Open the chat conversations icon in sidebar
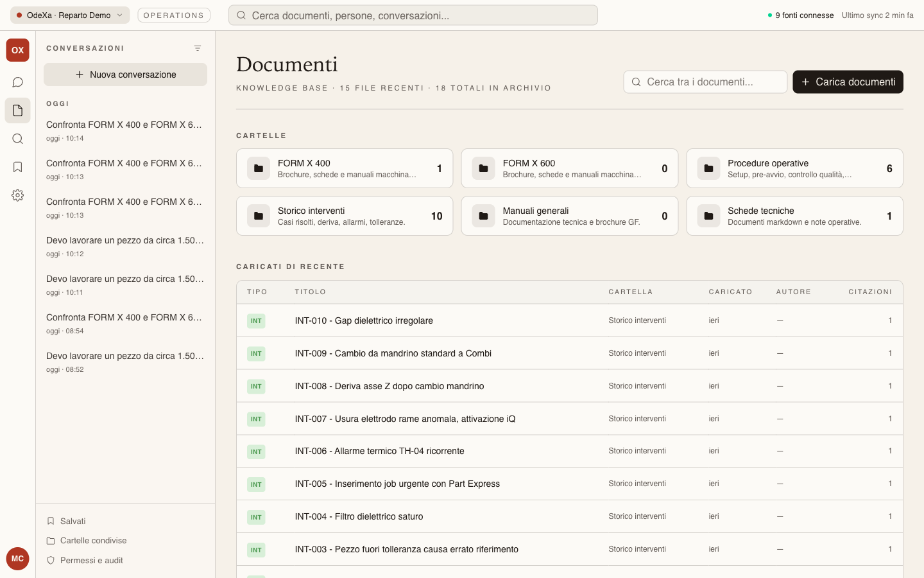 [17, 82]
